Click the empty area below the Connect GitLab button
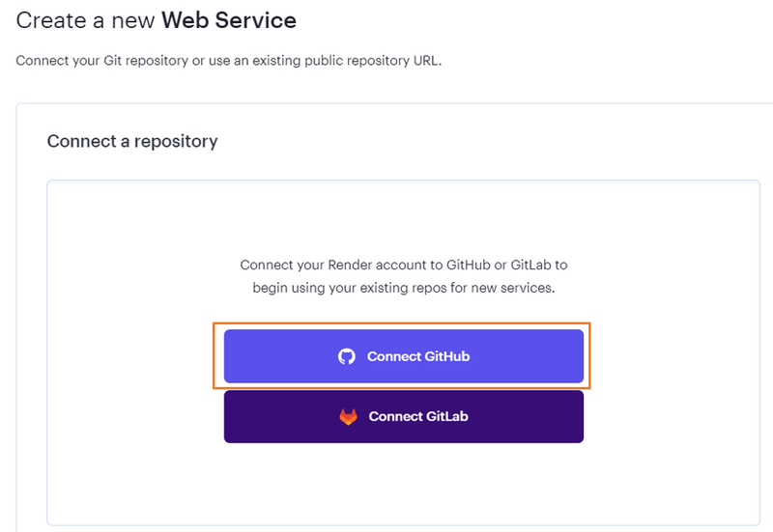Viewport: 773px width, 532px height. tap(404, 483)
